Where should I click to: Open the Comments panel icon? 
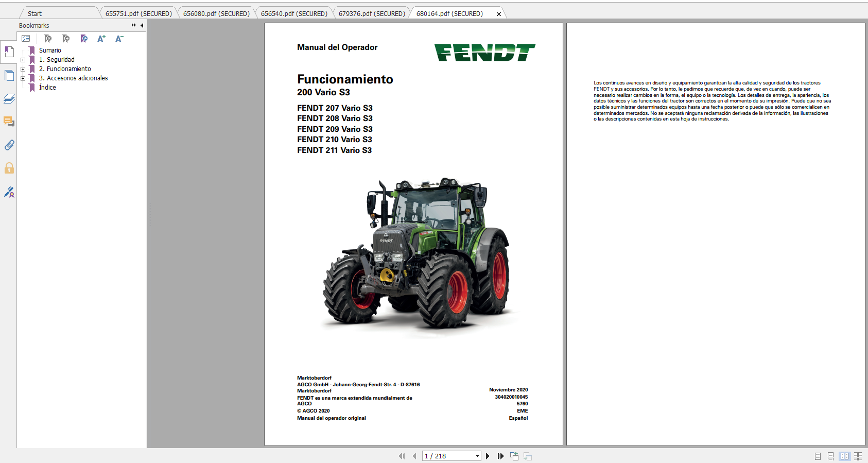(9, 122)
